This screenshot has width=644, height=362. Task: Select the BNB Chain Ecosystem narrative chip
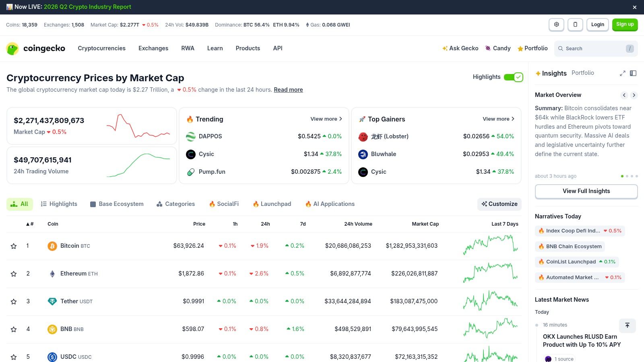(x=570, y=247)
